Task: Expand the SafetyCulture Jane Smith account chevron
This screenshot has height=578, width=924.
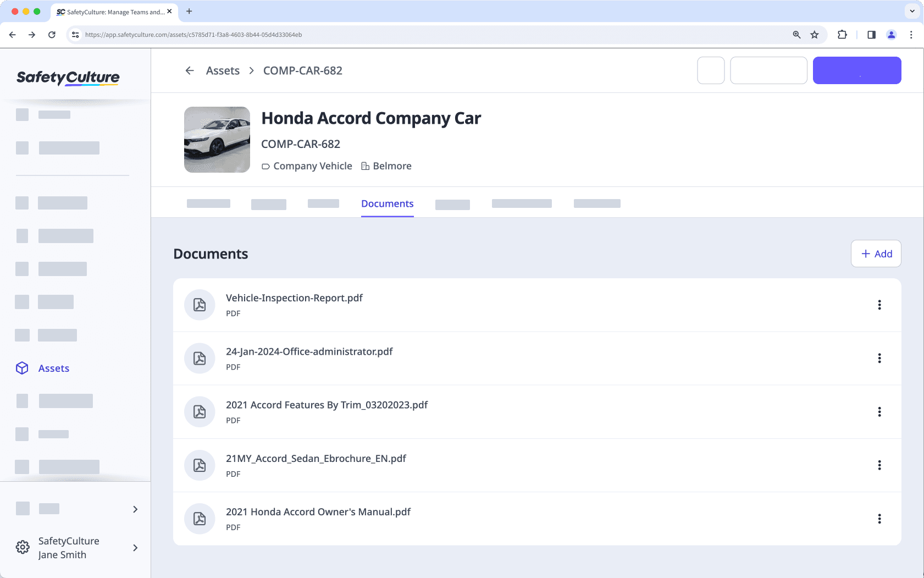Action: 135,548
